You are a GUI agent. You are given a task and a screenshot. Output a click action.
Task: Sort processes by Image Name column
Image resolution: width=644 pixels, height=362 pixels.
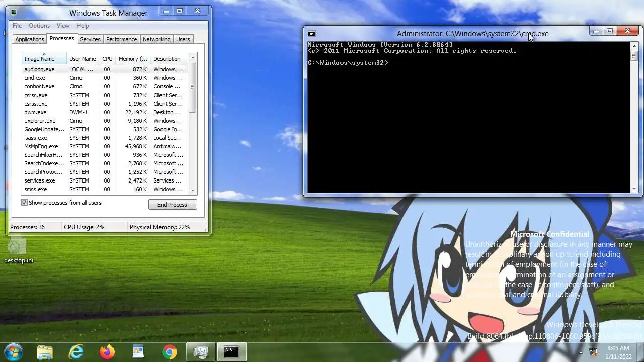point(44,59)
